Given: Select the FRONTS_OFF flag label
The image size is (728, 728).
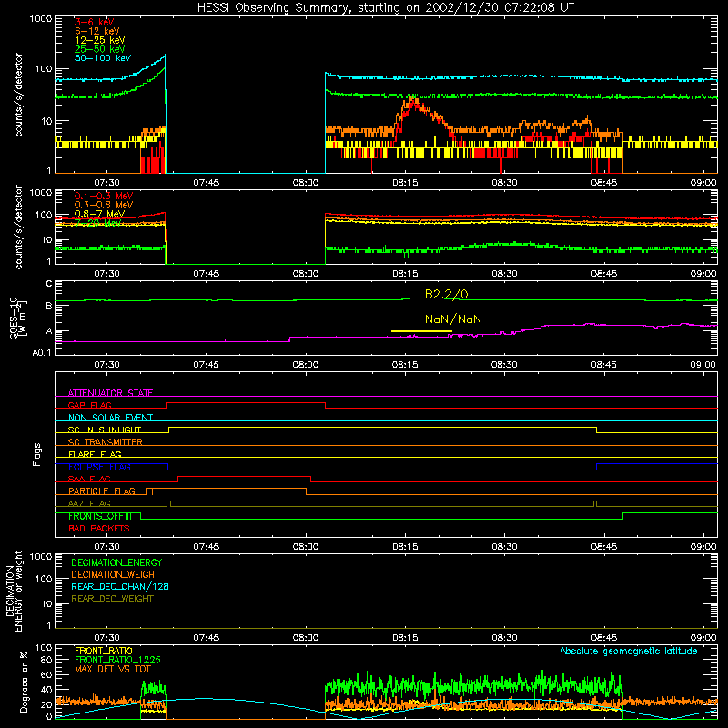Looking at the screenshot, I should 100,516.
